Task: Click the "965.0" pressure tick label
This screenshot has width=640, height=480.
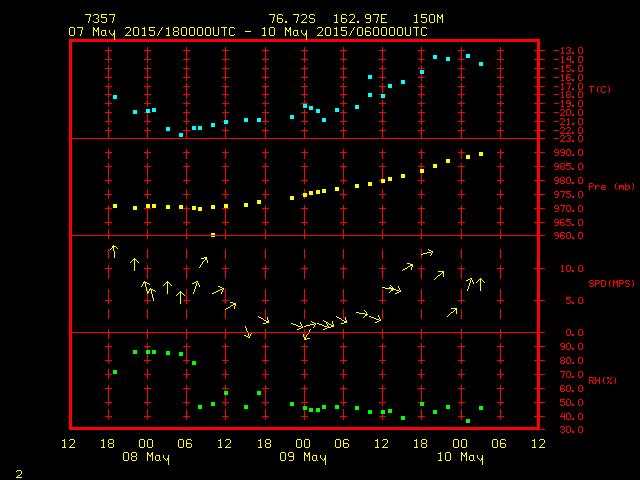Action: click(x=569, y=222)
